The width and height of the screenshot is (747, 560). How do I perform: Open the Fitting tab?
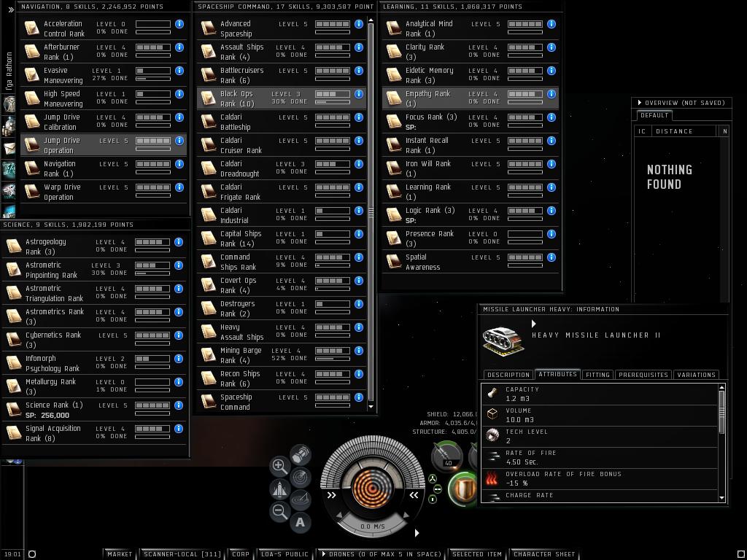(x=597, y=375)
